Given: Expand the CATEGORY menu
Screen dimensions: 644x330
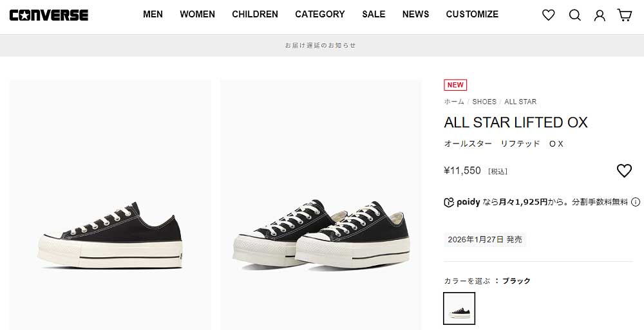Looking at the screenshot, I should tap(319, 14).
